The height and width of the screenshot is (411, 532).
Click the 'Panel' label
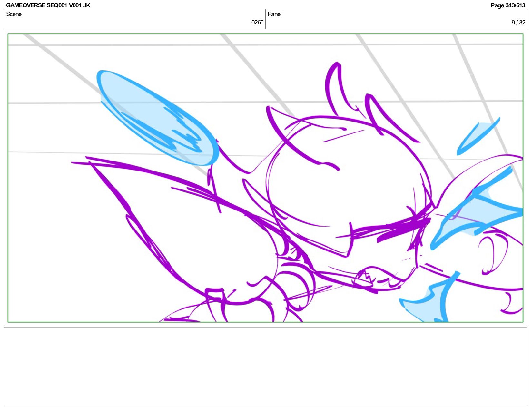click(274, 14)
